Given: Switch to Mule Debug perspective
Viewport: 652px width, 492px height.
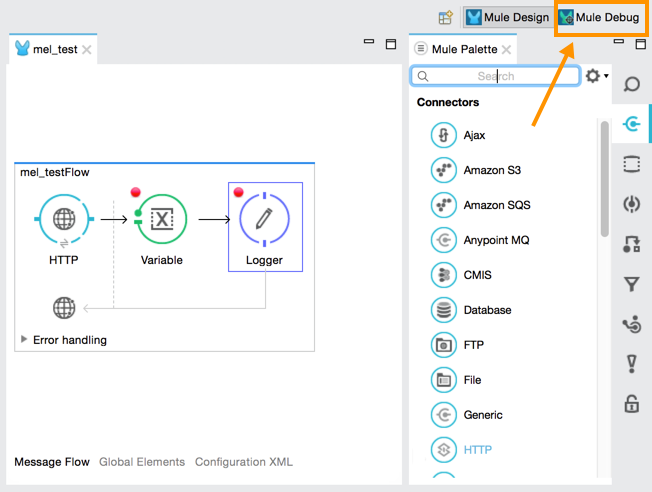Looking at the screenshot, I should [x=599, y=17].
